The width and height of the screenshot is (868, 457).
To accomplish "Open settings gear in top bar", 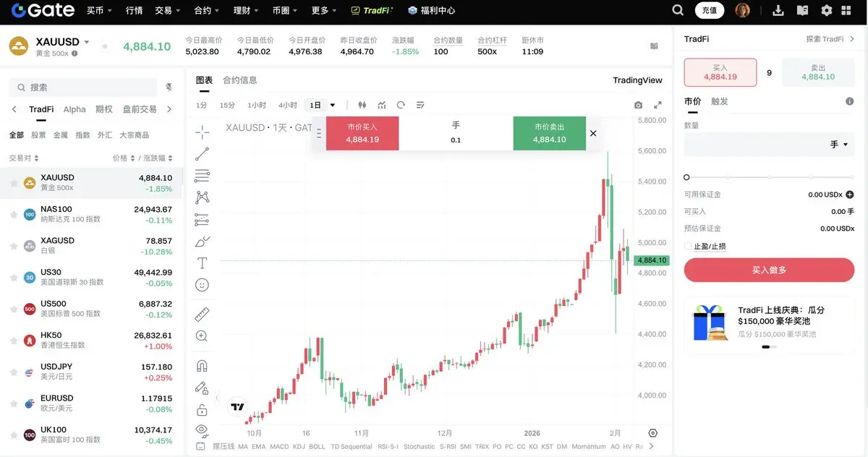I will pos(827,10).
